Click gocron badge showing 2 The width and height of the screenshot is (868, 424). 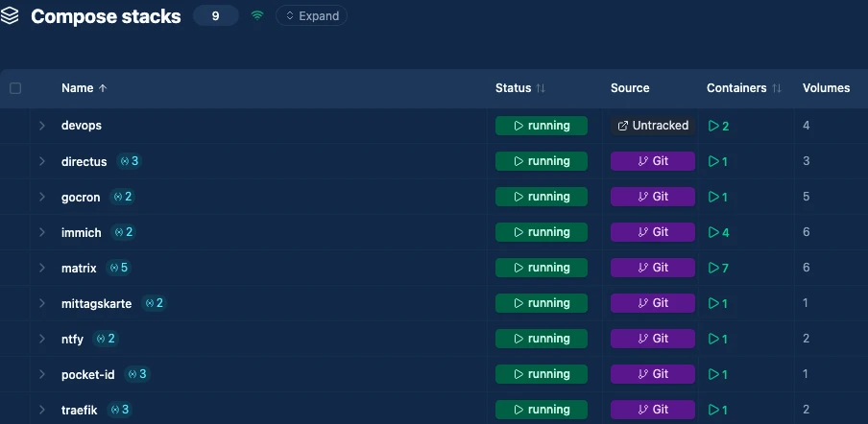pyautogui.click(x=122, y=197)
